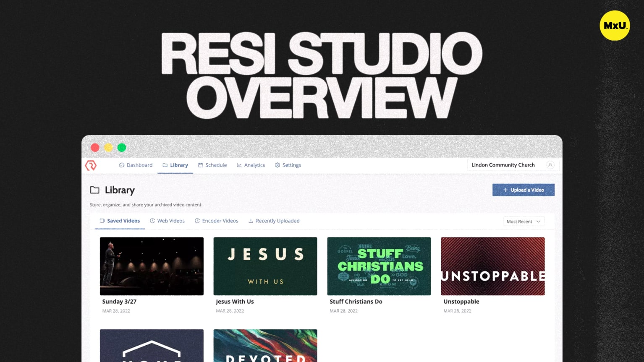The height and width of the screenshot is (362, 644).
Task: Open the Jesus With Us video thumbnail
Action: (x=265, y=266)
